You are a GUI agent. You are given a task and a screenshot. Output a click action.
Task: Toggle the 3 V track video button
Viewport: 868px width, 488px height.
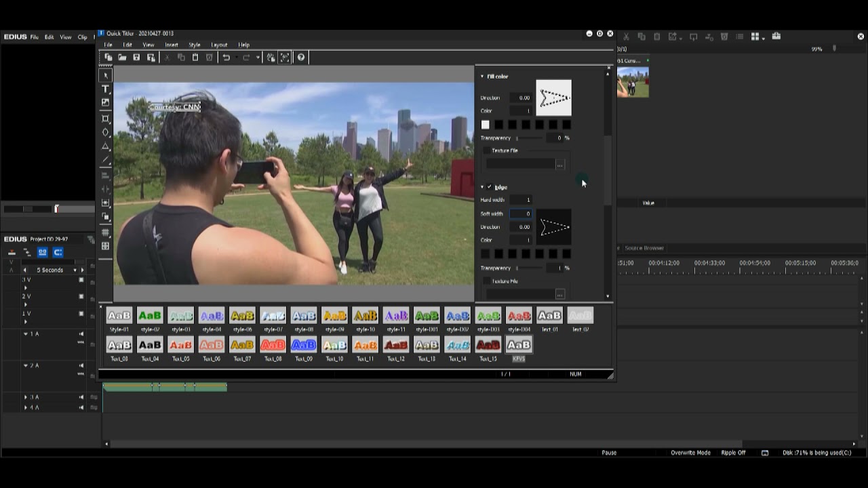click(81, 279)
